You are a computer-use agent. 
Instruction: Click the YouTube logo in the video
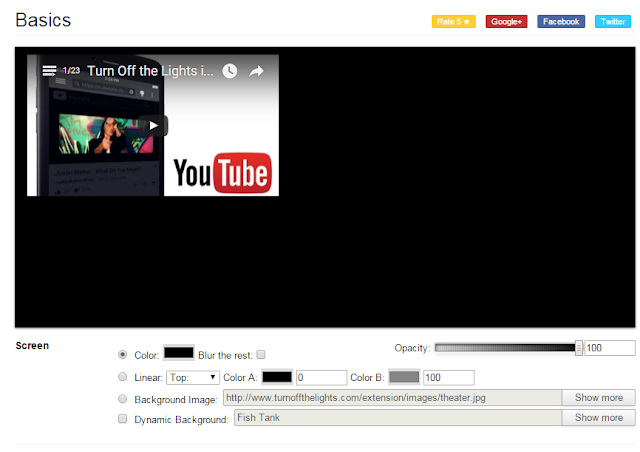click(223, 173)
